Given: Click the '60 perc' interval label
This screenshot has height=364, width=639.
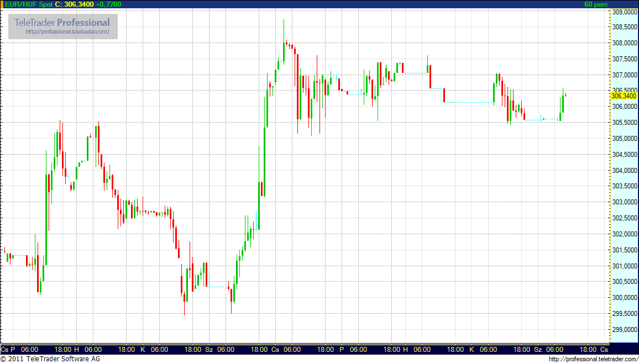Looking at the screenshot, I should pos(596,4).
